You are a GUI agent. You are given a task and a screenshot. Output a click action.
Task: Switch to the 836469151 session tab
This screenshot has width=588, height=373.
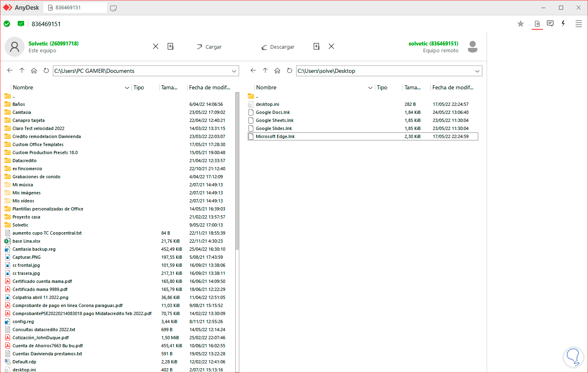[76, 8]
